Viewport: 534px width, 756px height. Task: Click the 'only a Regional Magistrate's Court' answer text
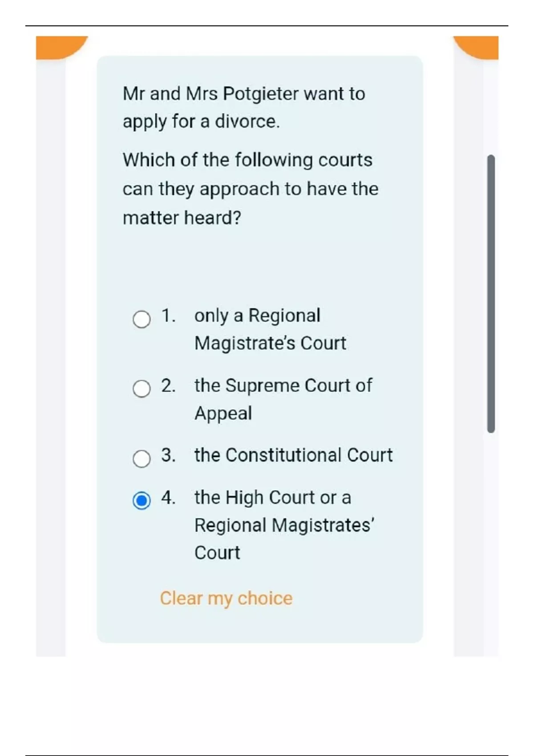[x=270, y=329]
